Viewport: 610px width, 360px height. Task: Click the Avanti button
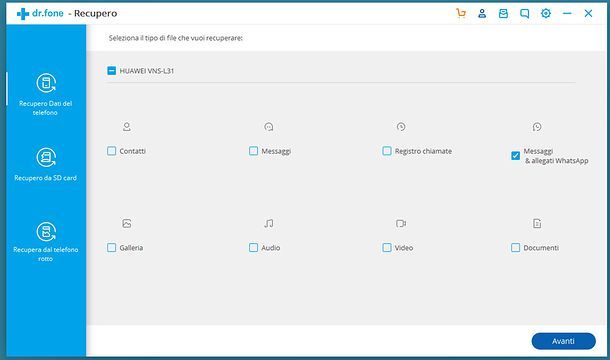pos(563,341)
